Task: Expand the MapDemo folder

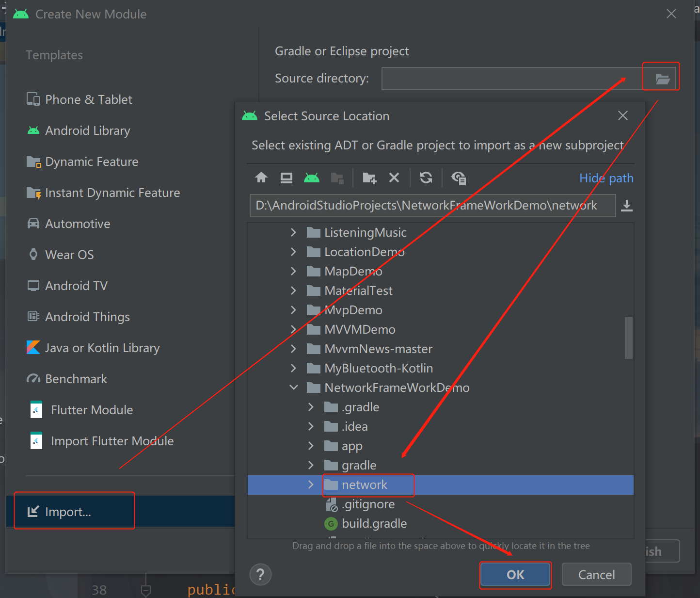Action: 293,271
